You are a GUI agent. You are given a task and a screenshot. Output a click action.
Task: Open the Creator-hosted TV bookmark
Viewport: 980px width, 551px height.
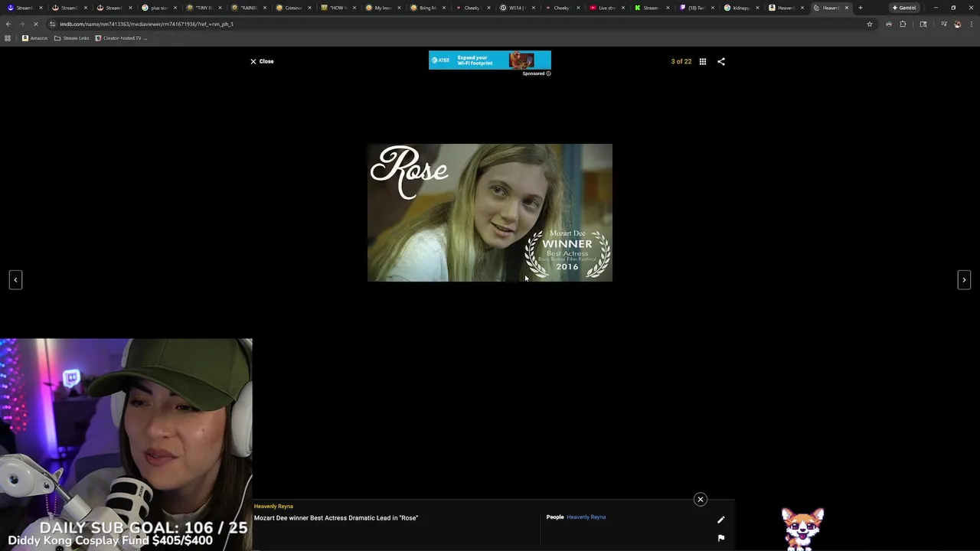coord(121,37)
